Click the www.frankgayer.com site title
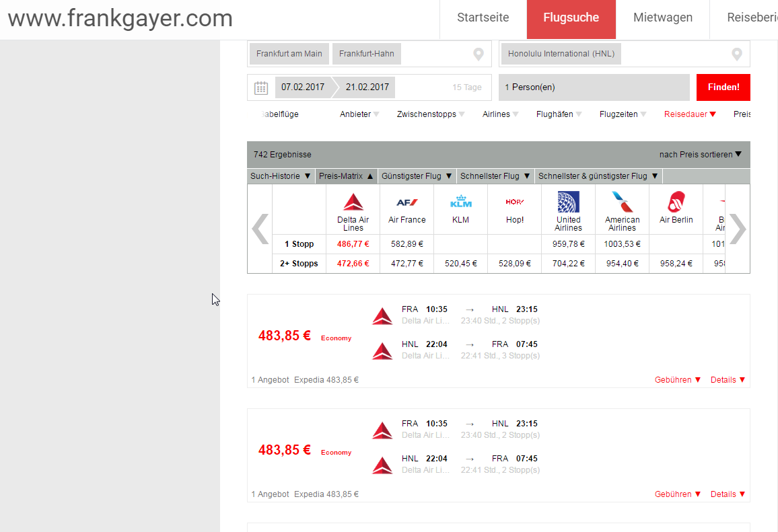Image resolution: width=778 pixels, height=532 pixels. coord(120,18)
